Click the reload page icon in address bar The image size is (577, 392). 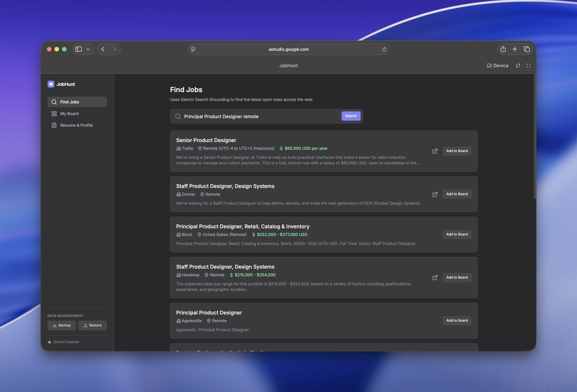click(x=384, y=49)
